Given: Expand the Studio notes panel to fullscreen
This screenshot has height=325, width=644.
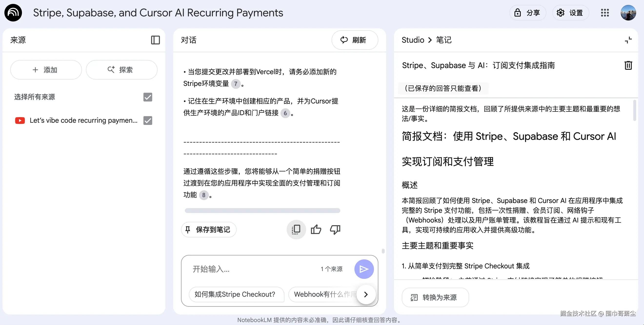Looking at the screenshot, I should coord(628,40).
